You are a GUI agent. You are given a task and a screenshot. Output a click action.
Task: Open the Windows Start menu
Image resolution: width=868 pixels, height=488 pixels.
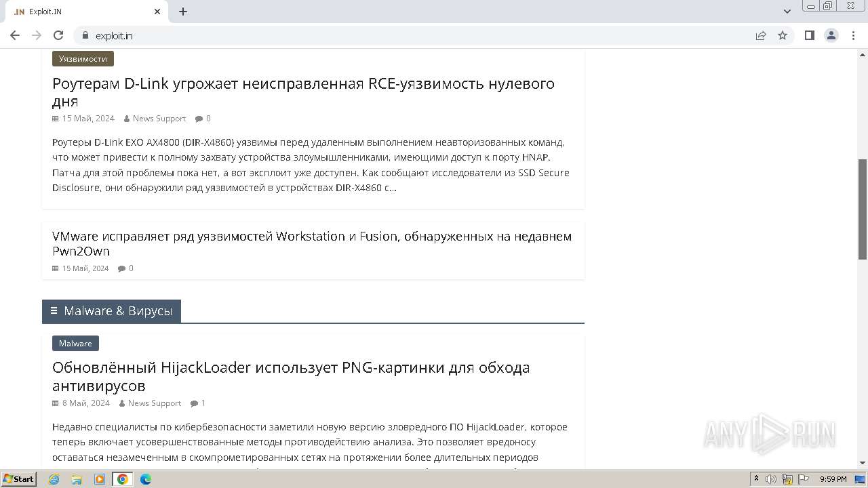[19, 479]
